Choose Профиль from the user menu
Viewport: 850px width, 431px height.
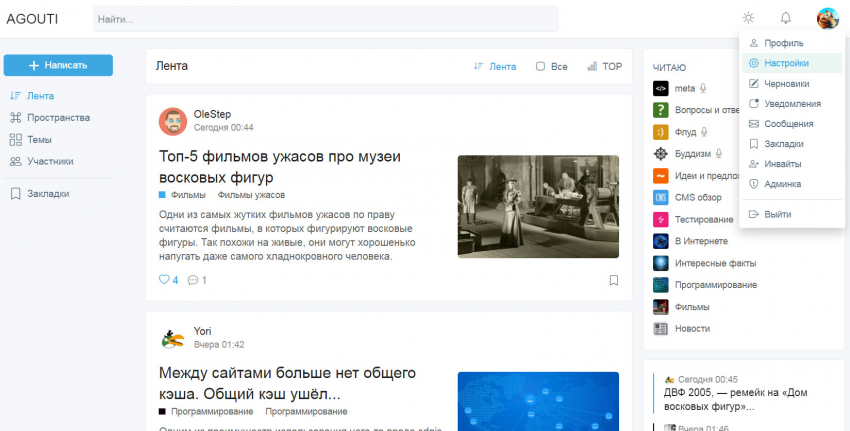[792, 43]
